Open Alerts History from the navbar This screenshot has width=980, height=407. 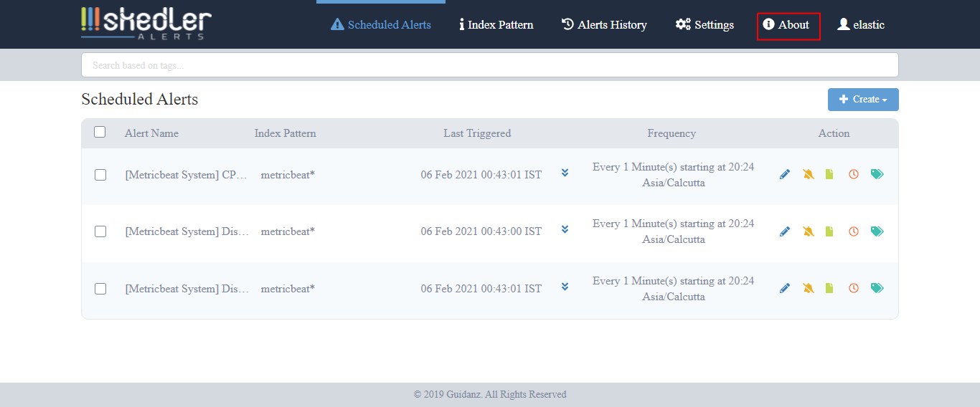[x=604, y=24]
